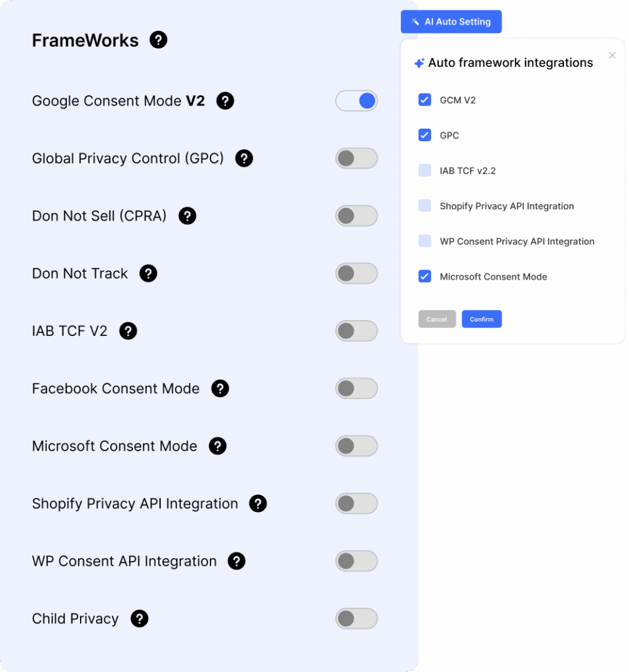Click Cancel in the integrations popup

click(x=437, y=320)
